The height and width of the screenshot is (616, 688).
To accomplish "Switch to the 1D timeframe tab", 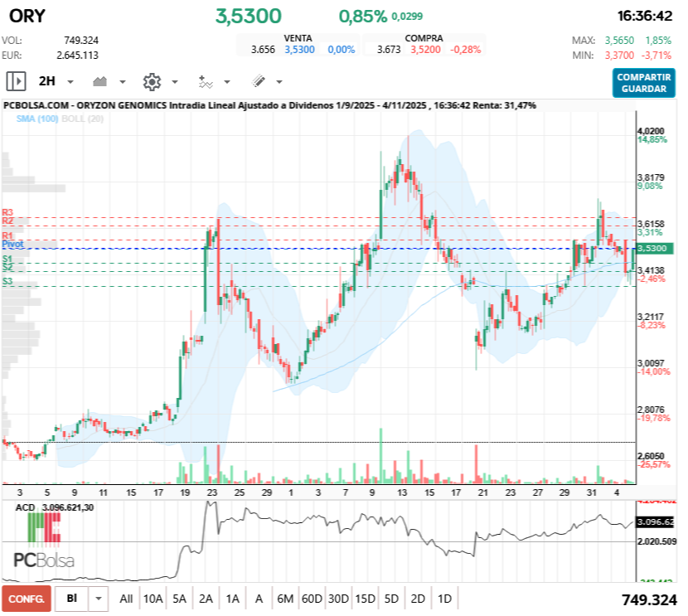I will 443,597.
